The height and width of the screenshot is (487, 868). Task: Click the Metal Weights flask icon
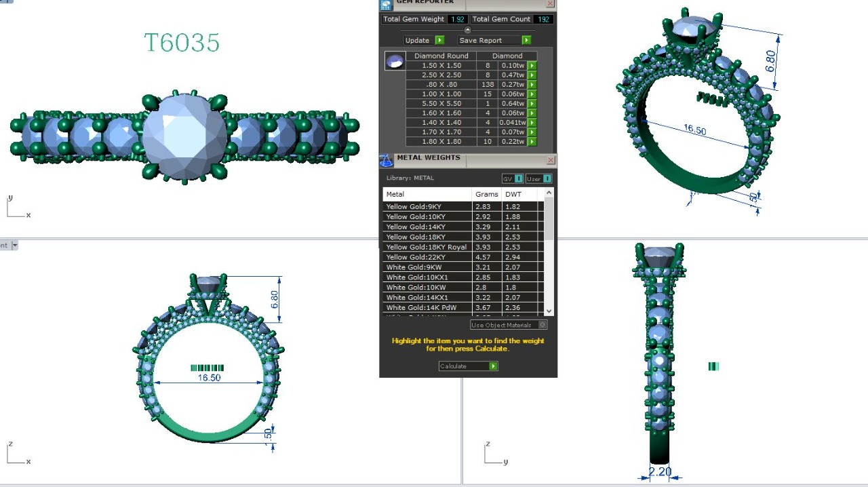point(386,161)
